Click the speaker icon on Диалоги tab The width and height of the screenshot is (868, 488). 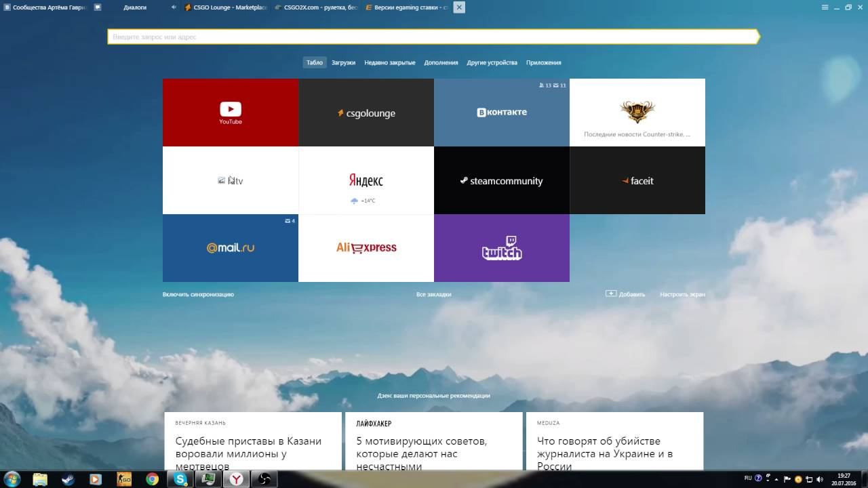pos(174,7)
